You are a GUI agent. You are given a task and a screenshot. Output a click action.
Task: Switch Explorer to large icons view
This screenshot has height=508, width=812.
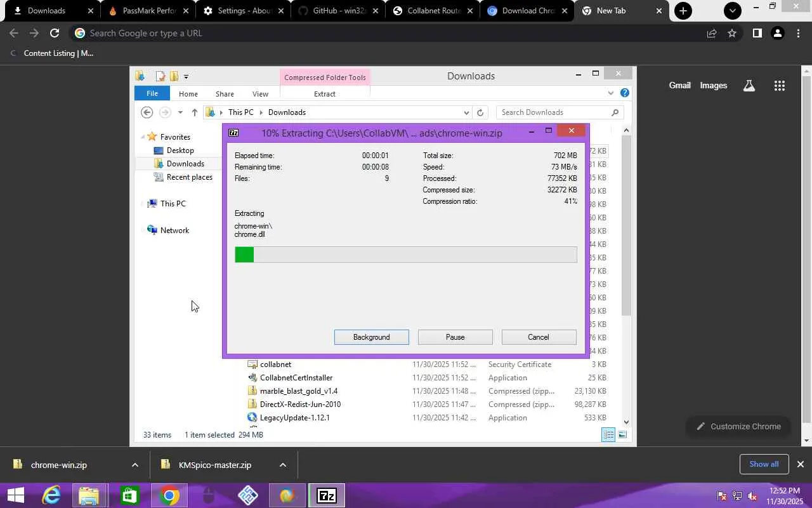pos(622,435)
